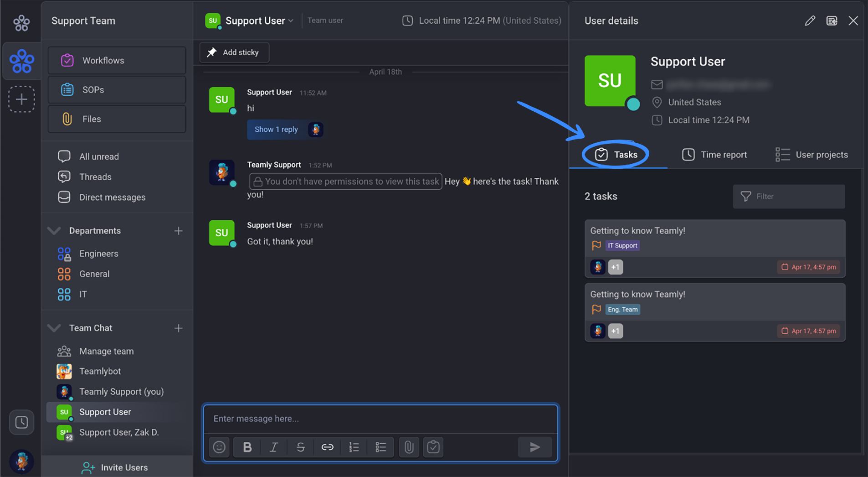Image resolution: width=868 pixels, height=477 pixels.
Task: Toggle strikethrough formatting
Action: [x=300, y=447]
